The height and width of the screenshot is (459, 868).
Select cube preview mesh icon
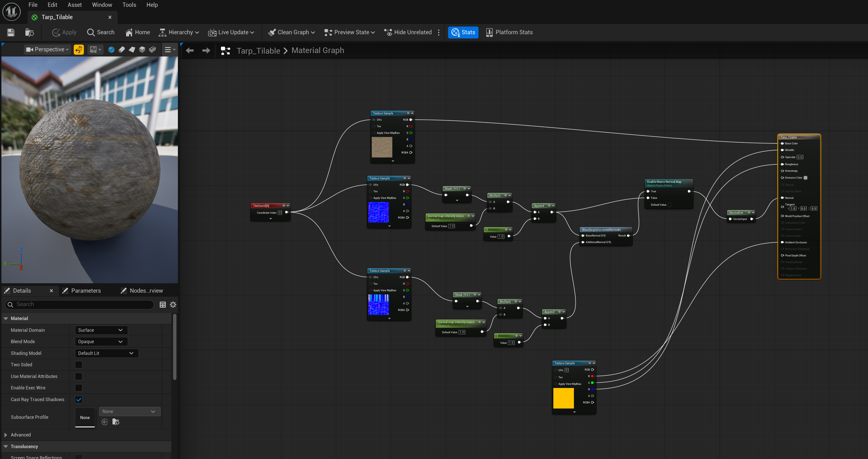pyautogui.click(x=142, y=50)
